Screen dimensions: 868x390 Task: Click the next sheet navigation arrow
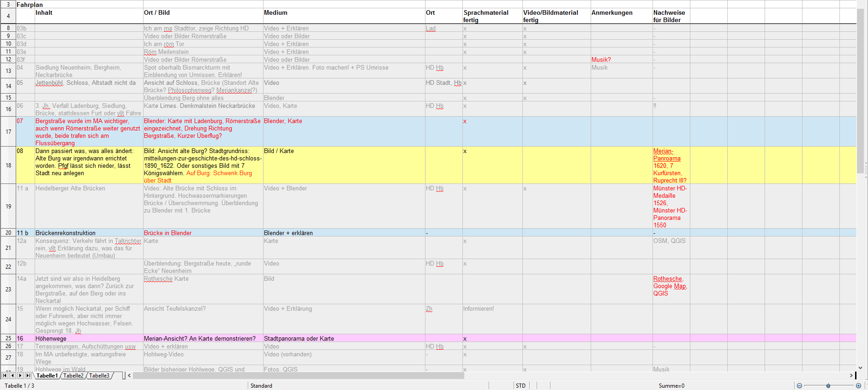pyautogui.click(x=20, y=376)
